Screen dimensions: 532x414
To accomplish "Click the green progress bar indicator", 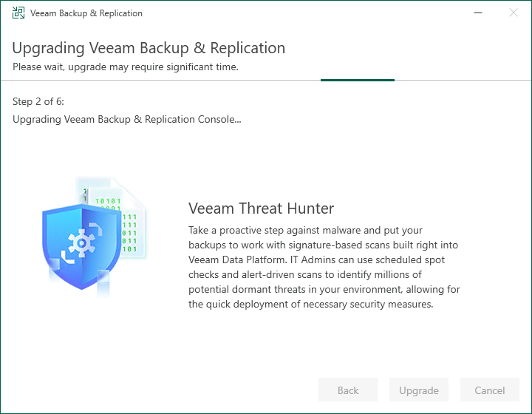I will [x=358, y=80].
